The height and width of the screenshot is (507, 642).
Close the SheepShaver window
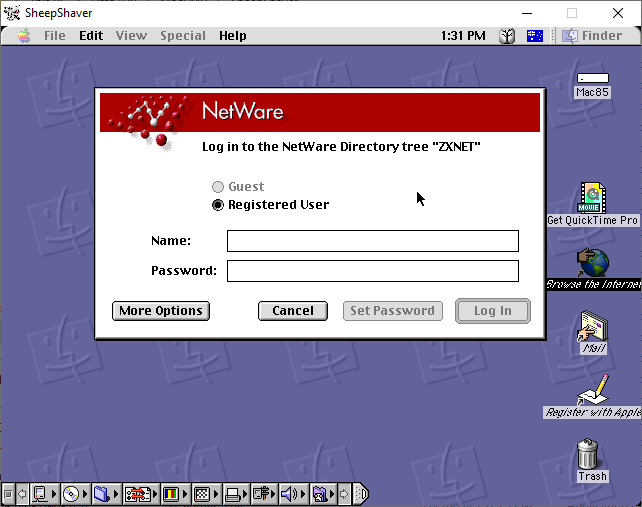point(618,13)
